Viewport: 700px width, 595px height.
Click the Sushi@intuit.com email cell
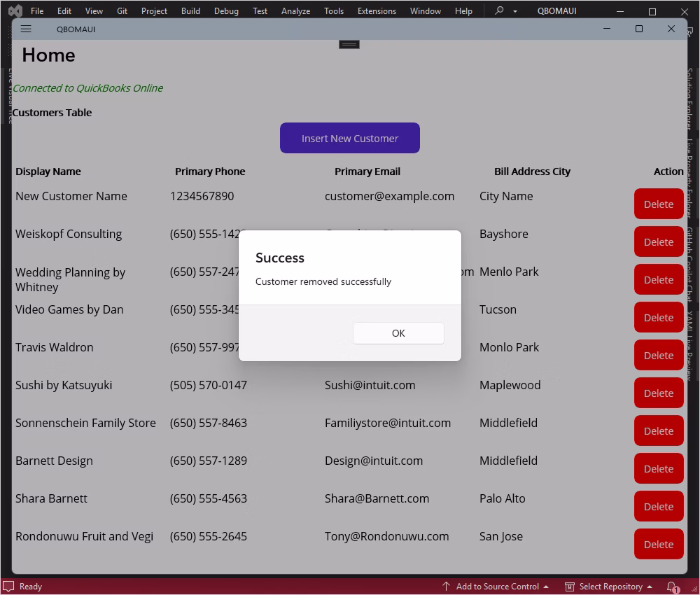(x=370, y=385)
